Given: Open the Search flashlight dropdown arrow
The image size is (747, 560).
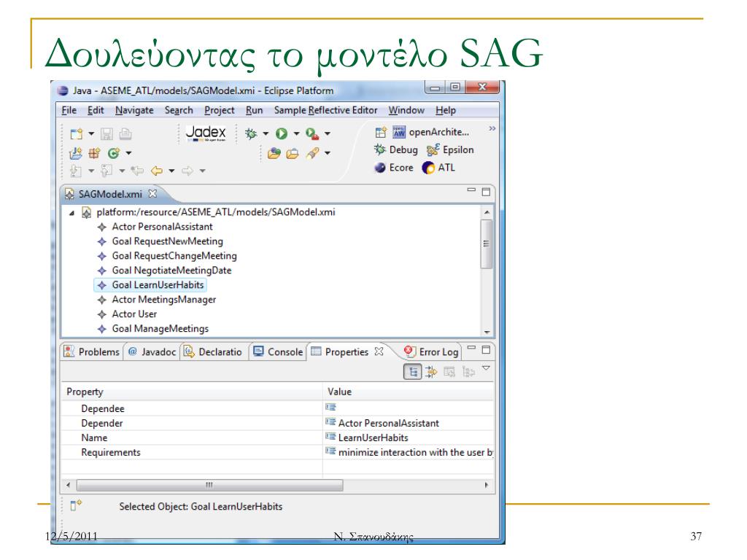Looking at the screenshot, I should [328, 153].
